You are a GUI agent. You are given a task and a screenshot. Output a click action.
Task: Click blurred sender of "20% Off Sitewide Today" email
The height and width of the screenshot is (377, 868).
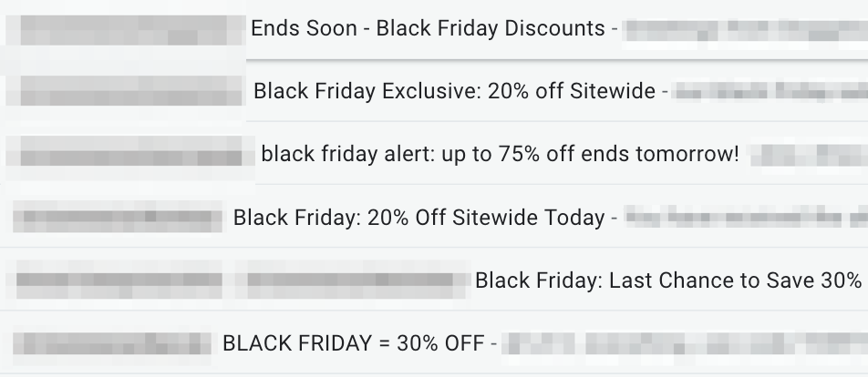[x=117, y=219]
